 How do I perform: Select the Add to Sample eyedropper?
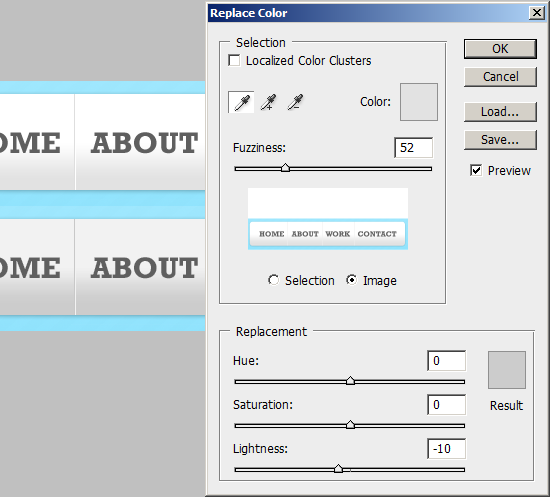click(268, 102)
